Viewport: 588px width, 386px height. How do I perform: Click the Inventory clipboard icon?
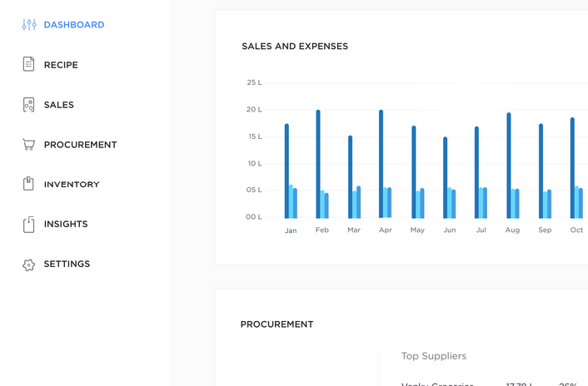(x=29, y=184)
